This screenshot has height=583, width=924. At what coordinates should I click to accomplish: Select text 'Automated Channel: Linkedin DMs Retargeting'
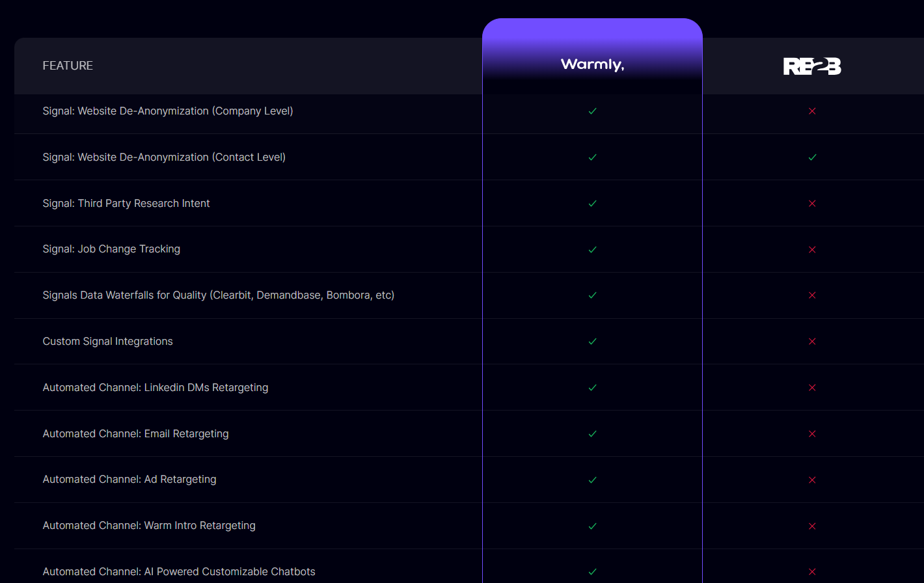pos(156,388)
